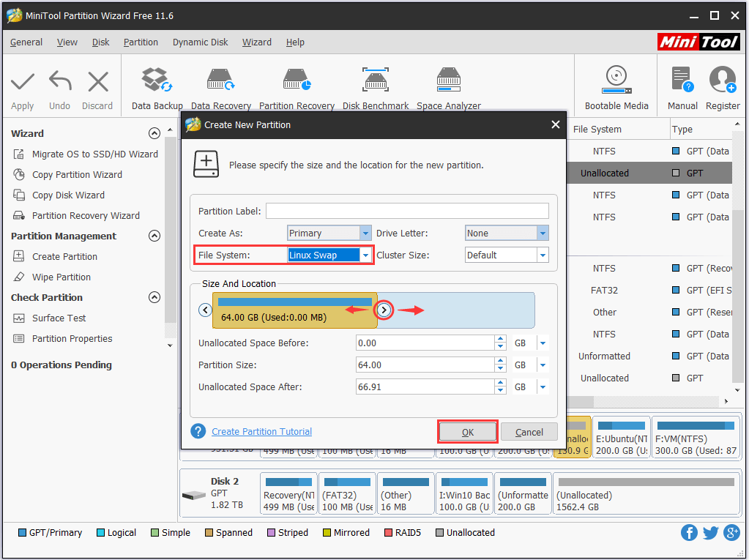Click the Discard X icon
This screenshot has width=749, height=560.
coord(98,82)
